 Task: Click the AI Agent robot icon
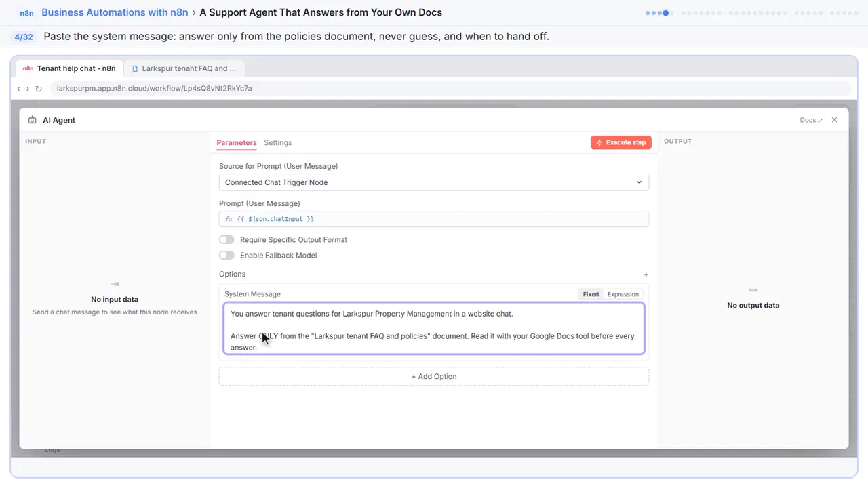pyautogui.click(x=33, y=120)
